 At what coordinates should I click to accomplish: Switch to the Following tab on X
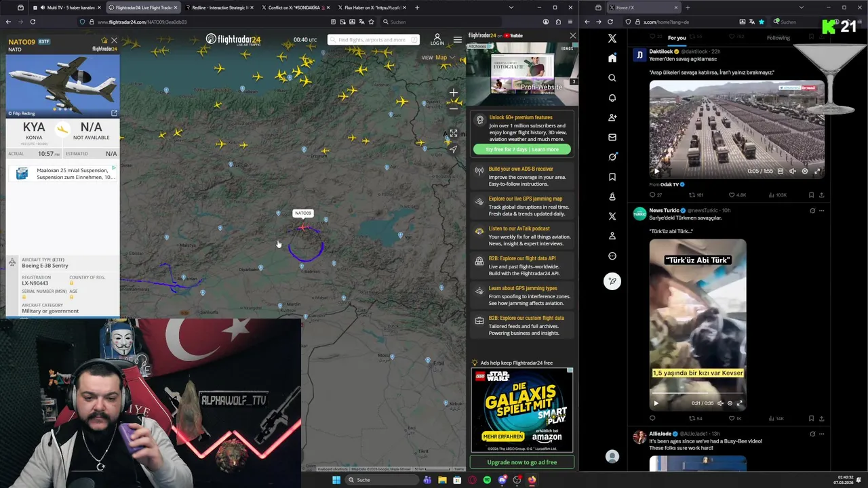tap(778, 38)
